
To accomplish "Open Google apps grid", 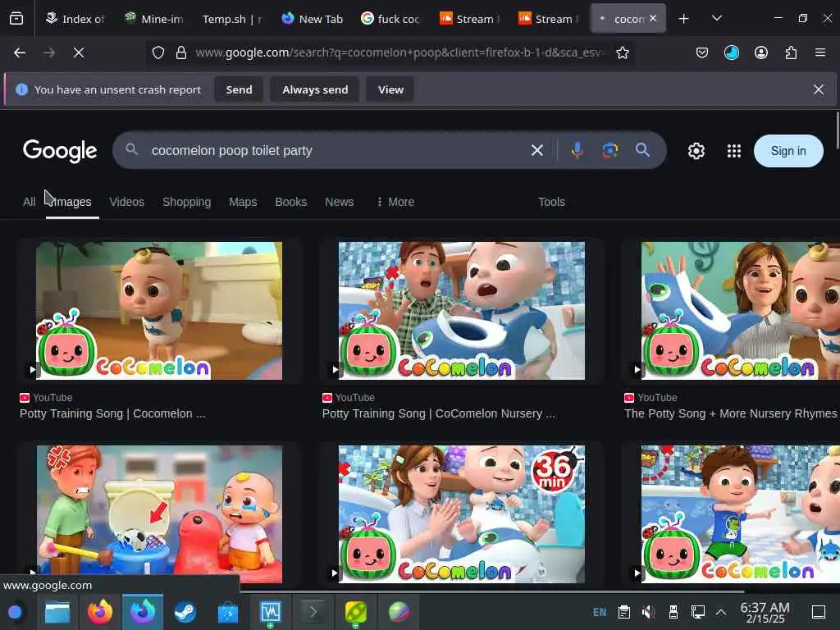I will [x=734, y=151].
